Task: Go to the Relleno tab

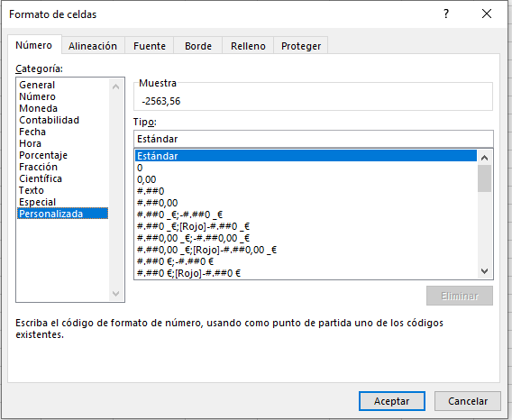Action: tap(248, 46)
